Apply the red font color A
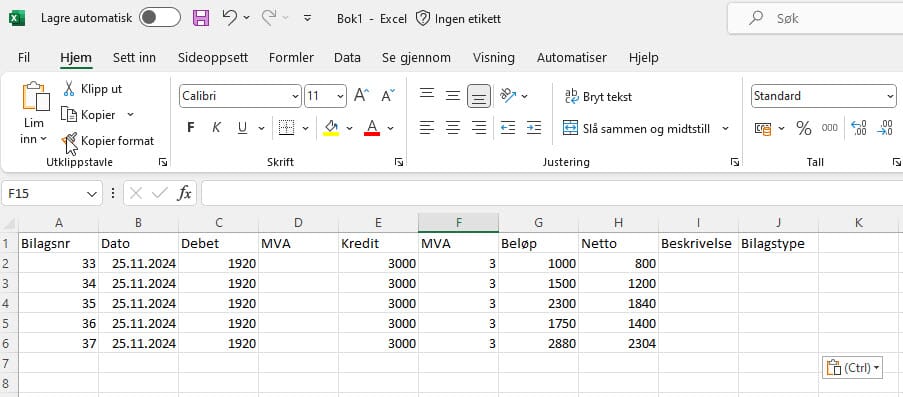This screenshot has height=397, width=903. point(372,128)
